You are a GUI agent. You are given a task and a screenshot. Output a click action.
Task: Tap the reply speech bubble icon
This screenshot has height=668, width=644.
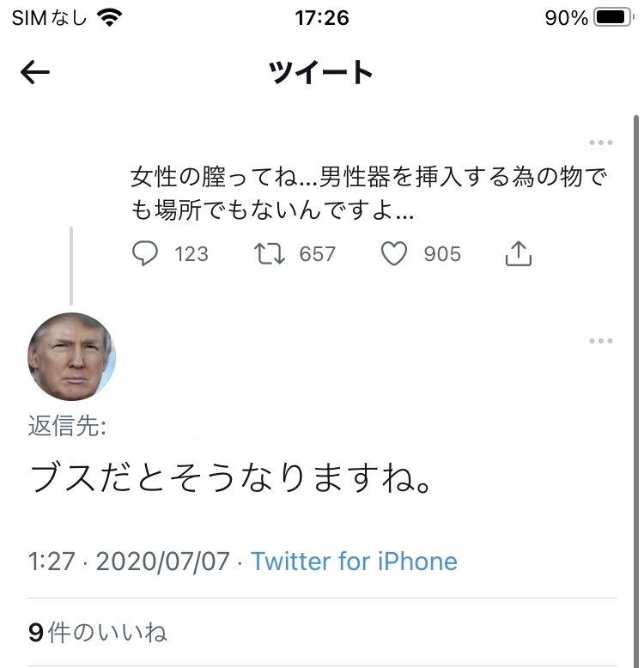[x=146, y=253]
